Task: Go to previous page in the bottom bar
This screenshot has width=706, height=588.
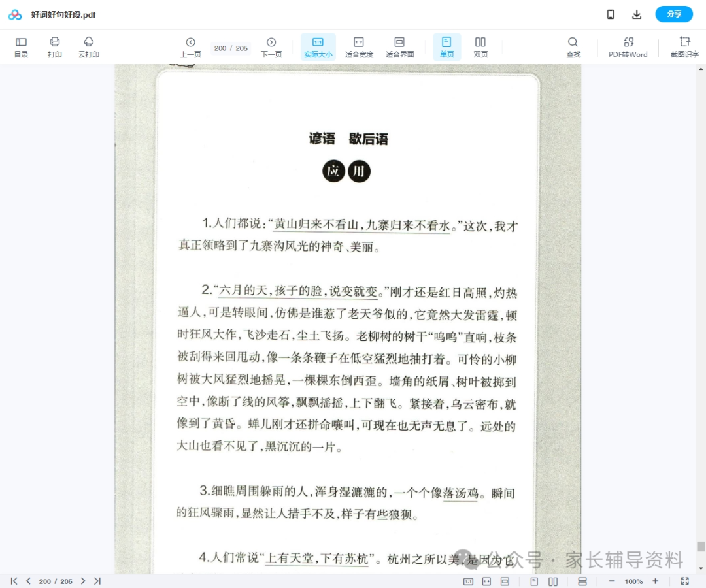Action: [28, 581]
